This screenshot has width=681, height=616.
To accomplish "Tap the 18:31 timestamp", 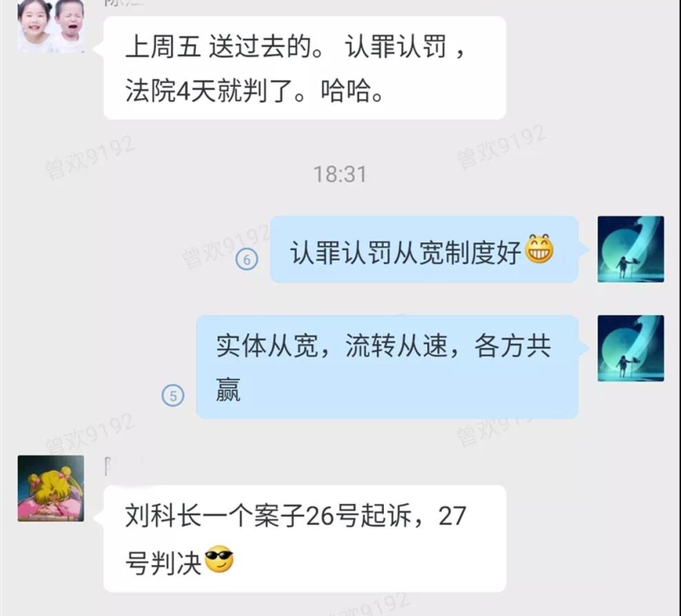I will click(340, 174).
